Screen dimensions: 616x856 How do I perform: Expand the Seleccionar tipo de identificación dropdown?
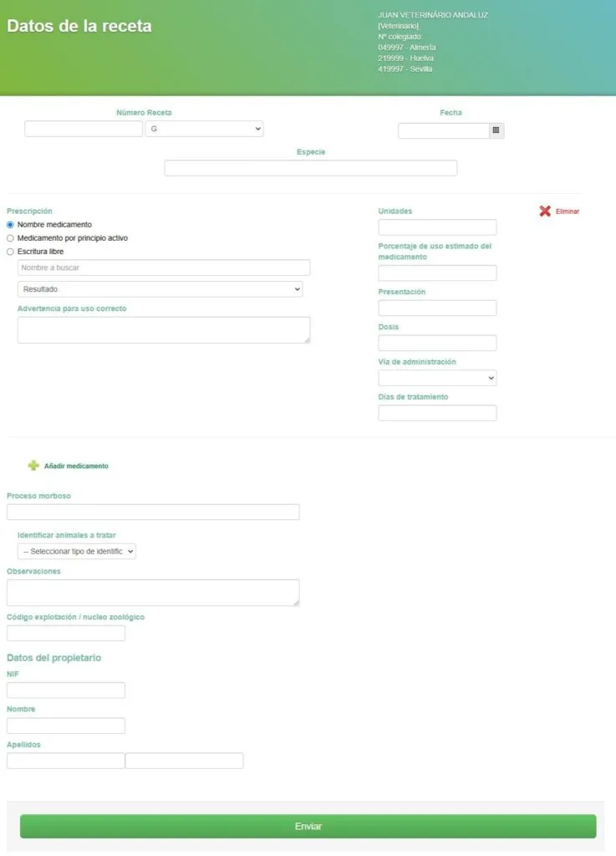[77, 552]
